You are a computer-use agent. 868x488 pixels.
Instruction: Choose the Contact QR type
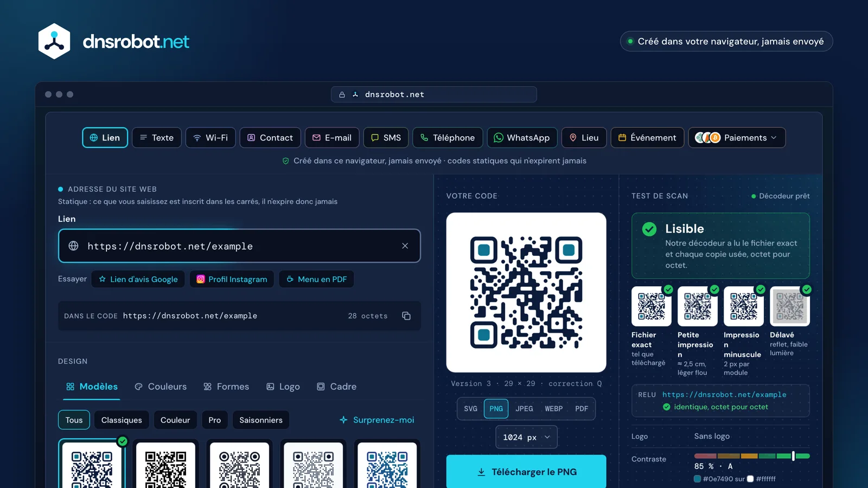point(270,138)
